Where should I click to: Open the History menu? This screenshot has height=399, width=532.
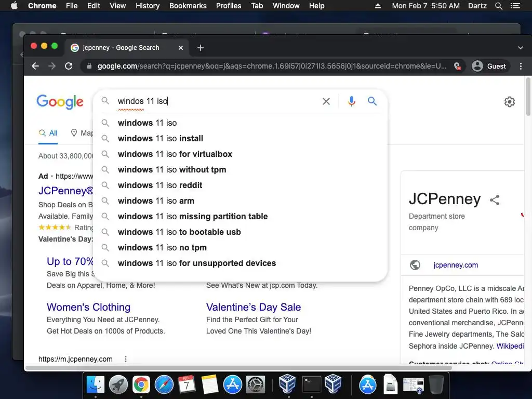pos(148,6)
